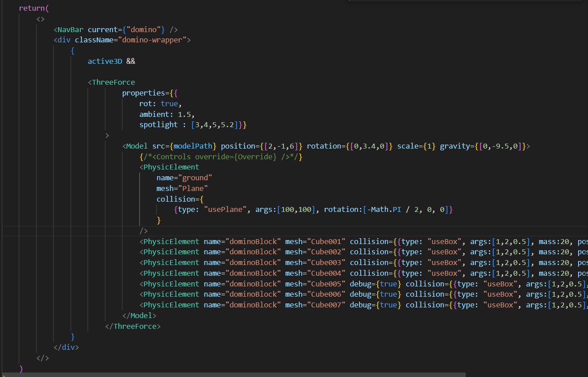
Task: Click the true value of rot property
Action: pos(169,104)
